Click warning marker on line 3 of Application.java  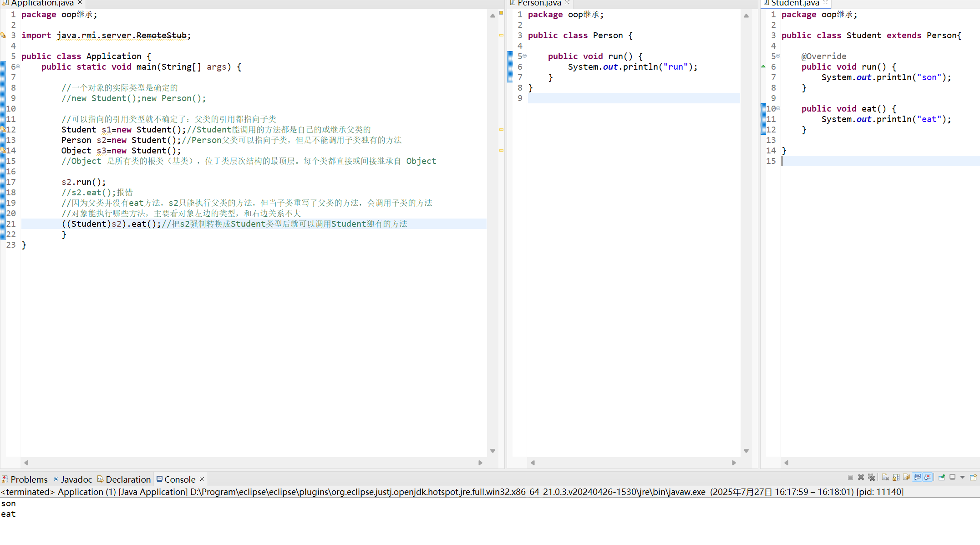[x=3, y=35]
